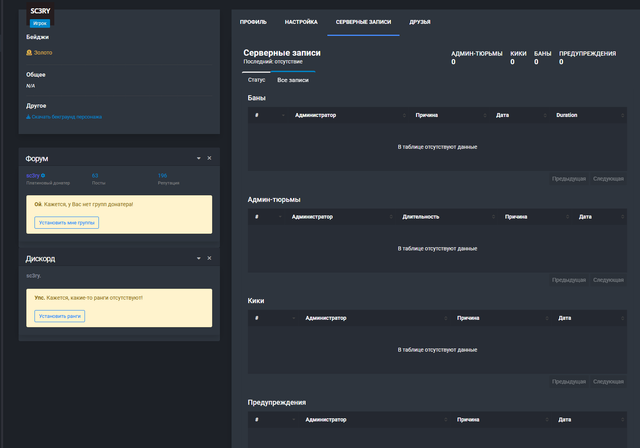Image resolution: width=640 pixels, height=448 pixels.
Task: Click Предыдущая under the Админ-тюрьмы table
Action: coord(569,280)
